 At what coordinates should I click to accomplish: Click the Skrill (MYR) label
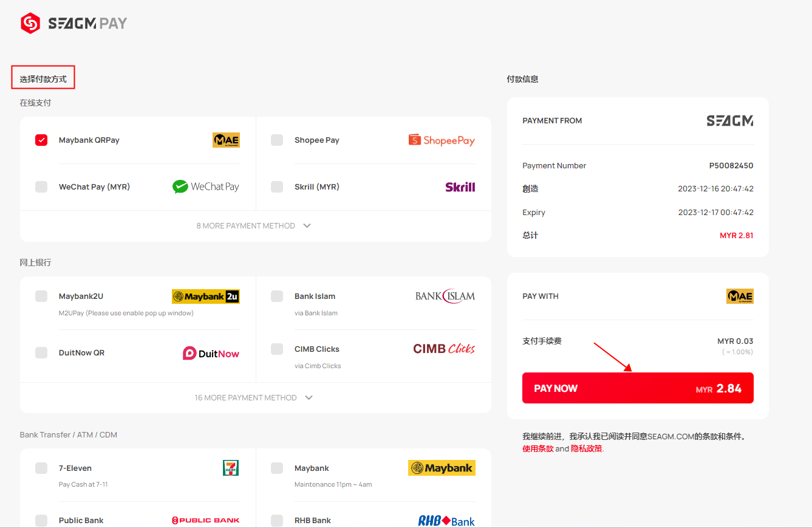317,187
